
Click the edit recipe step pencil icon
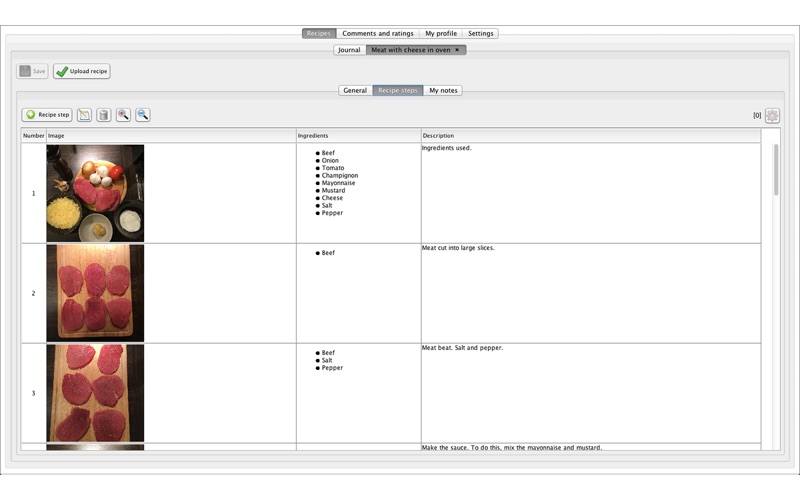84,115
